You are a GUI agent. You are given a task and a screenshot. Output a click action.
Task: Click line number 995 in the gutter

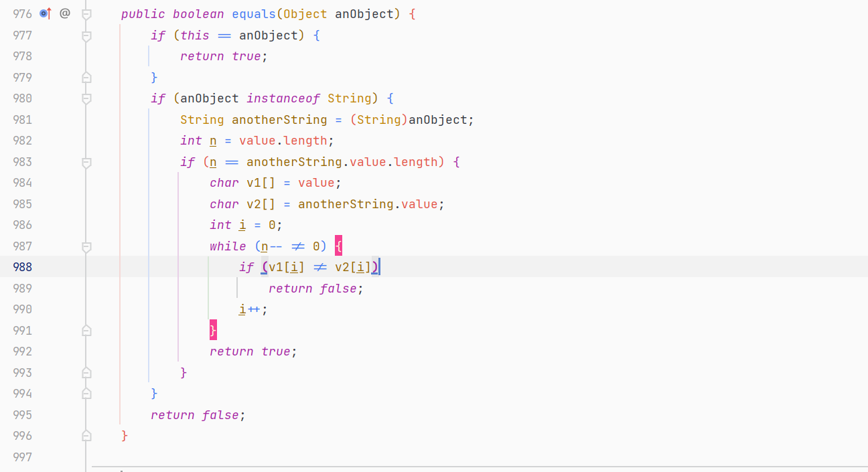tap(22, 415)
